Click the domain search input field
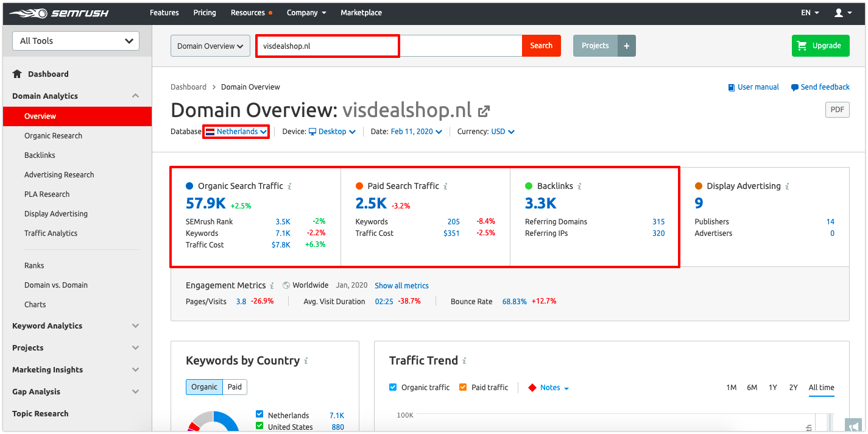Screen dimensions: 868x434 pos(328,46)
